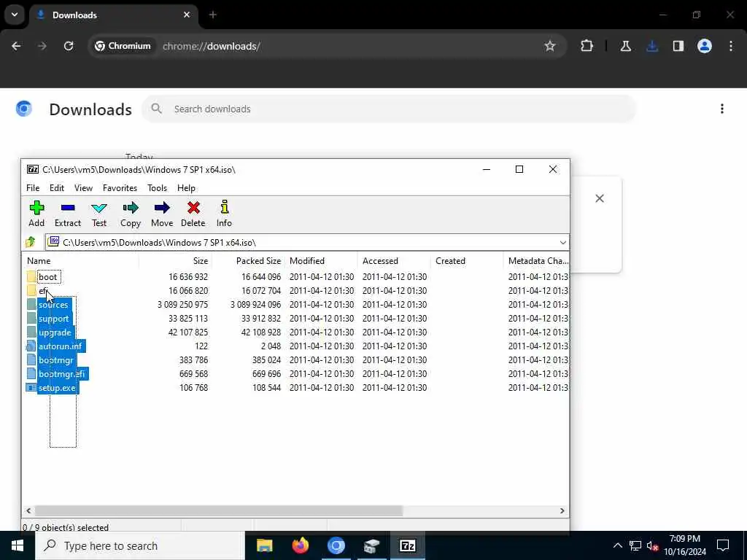Click the size value 3 089 250 975
747x560 pixels.
[x=183, y=304]
